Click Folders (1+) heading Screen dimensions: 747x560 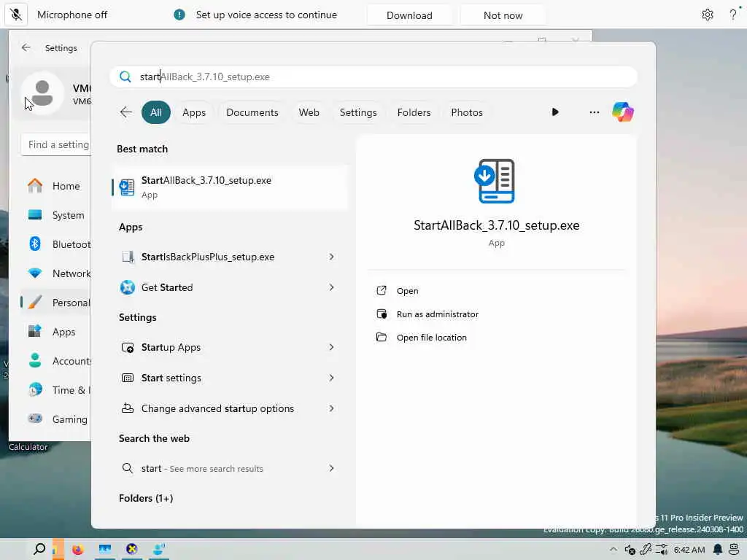click(146, 498)
